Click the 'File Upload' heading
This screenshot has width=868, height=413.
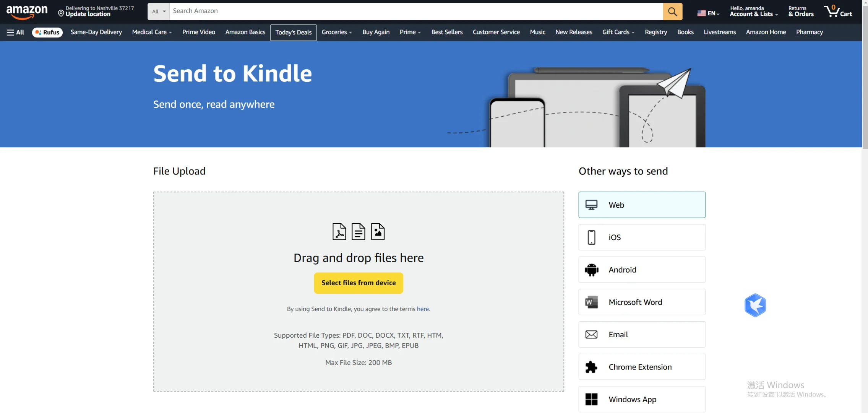click(x=179, y=171)
